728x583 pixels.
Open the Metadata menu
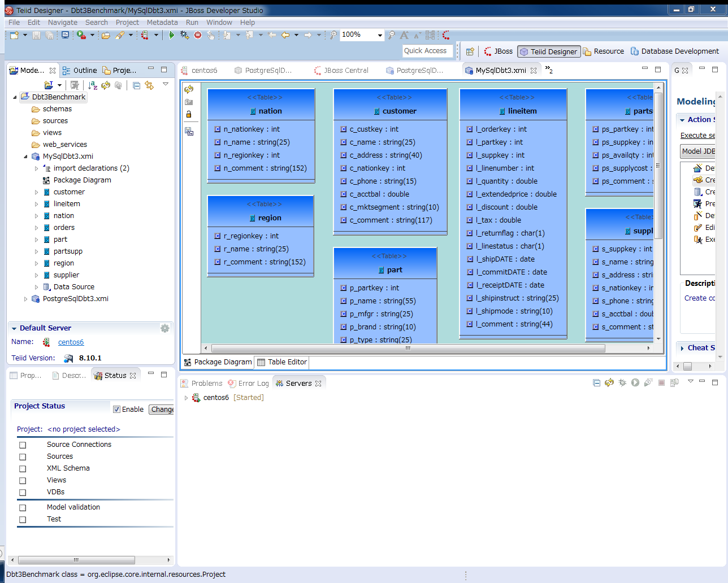tap(162, 23)
